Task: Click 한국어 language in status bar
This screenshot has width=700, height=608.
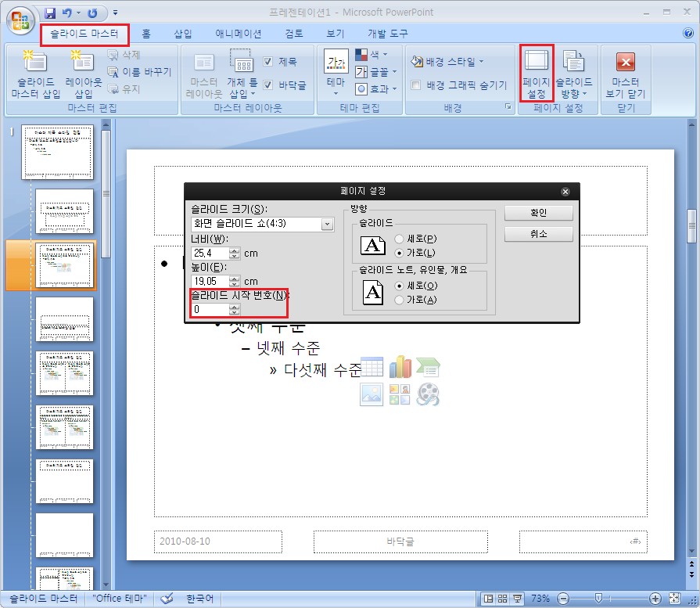Action: [x=199, y=599]
